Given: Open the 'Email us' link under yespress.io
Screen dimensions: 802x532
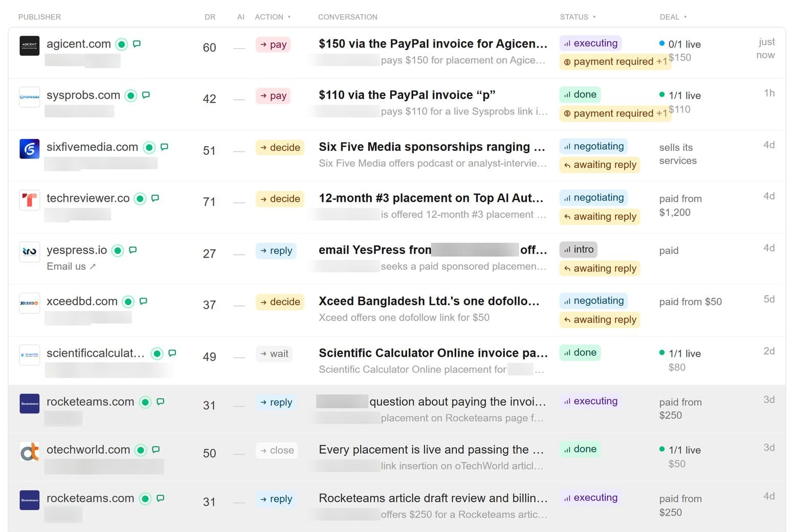Looking at the screenshot, I should pos(71,266).
